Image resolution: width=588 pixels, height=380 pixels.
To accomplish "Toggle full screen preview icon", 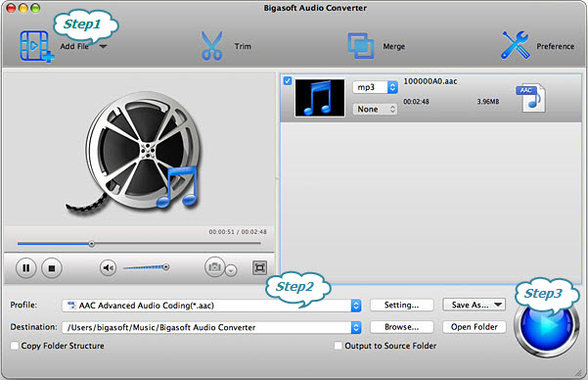I will [259, 267].
